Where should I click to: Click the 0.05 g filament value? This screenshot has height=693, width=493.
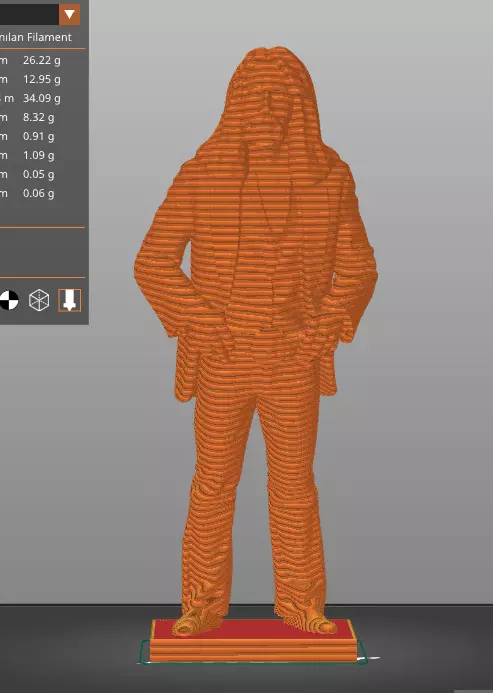point(38,175)
